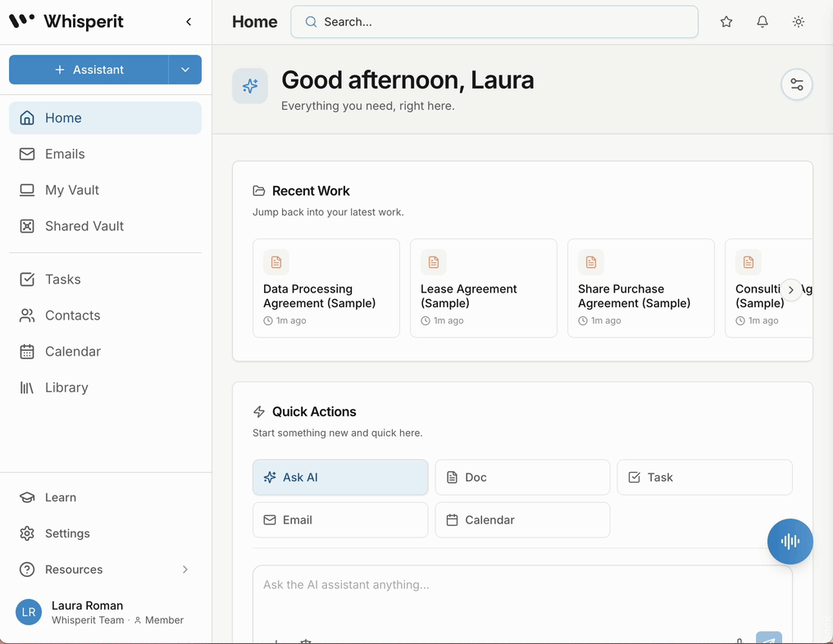The image size is (833, 644).
Task: Open the Assistant button dropdown arrow
Action: (184, 70)
